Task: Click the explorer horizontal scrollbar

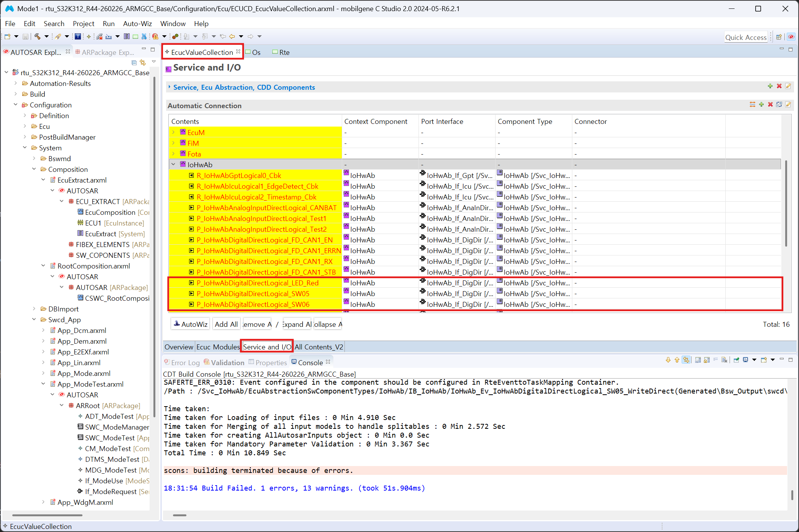Action: [48, 515]
